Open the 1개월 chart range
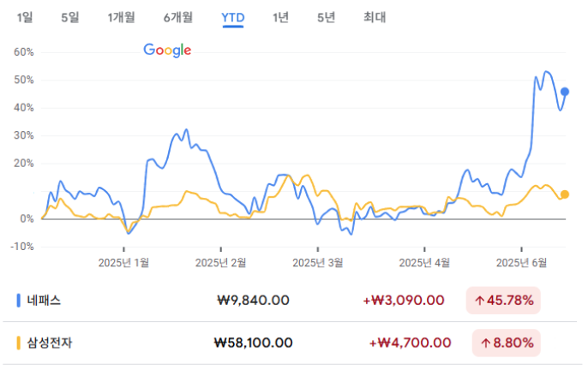Screen dimensions: 588x370 [x=121, y=17]
